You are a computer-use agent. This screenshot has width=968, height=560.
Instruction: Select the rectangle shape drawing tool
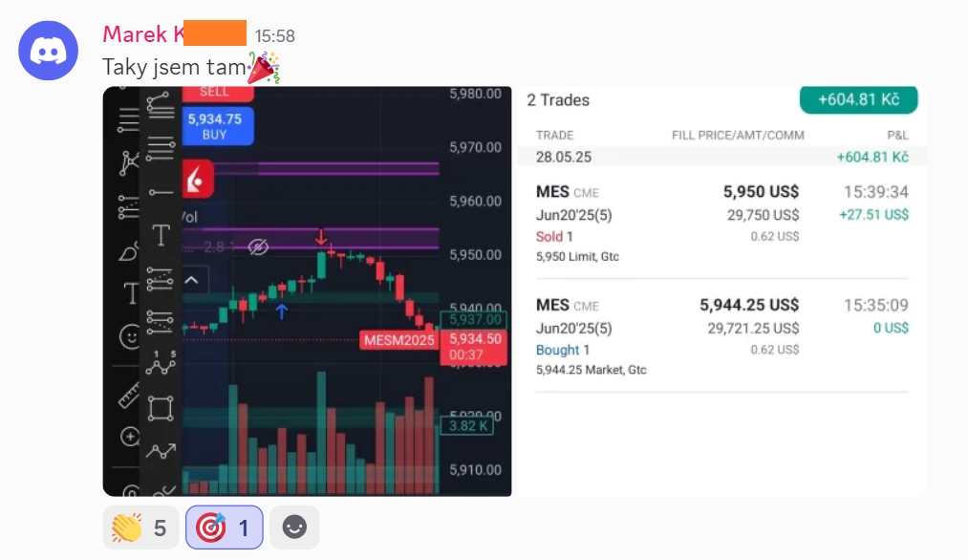pyautogui.click(x=161, y=408)
